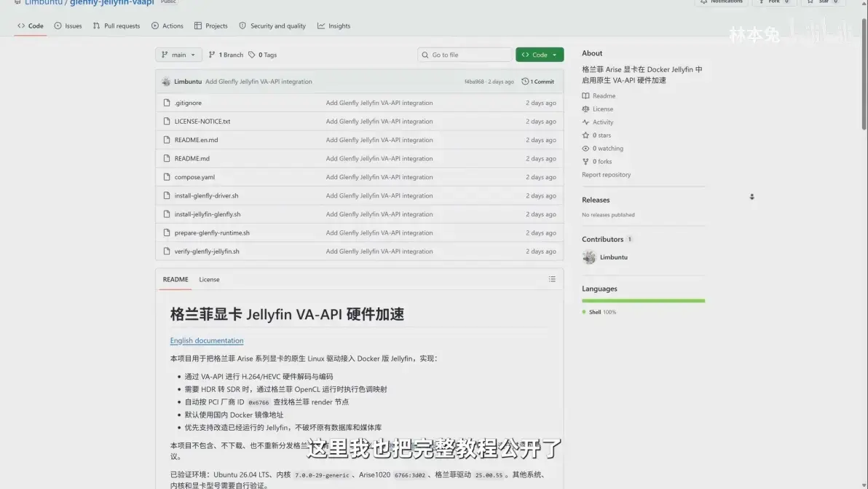
Task: View the 1 Commit history
Action: [x=537, y=82]
